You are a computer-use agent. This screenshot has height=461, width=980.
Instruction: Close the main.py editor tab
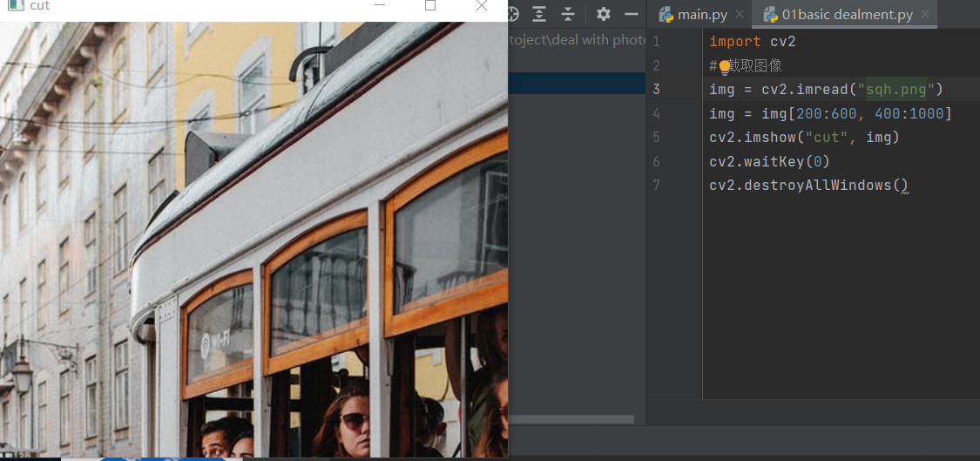[x=740, y=15]
